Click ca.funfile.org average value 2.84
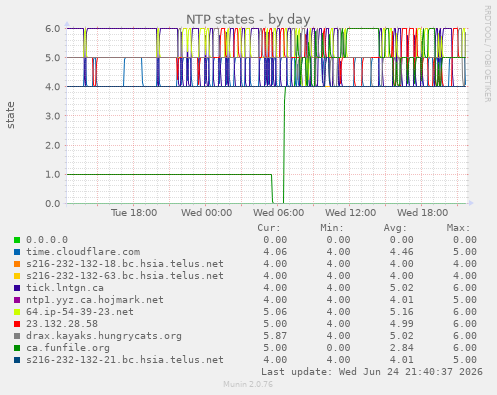Screen dimensions: 497x395 (x=402, y=348)
